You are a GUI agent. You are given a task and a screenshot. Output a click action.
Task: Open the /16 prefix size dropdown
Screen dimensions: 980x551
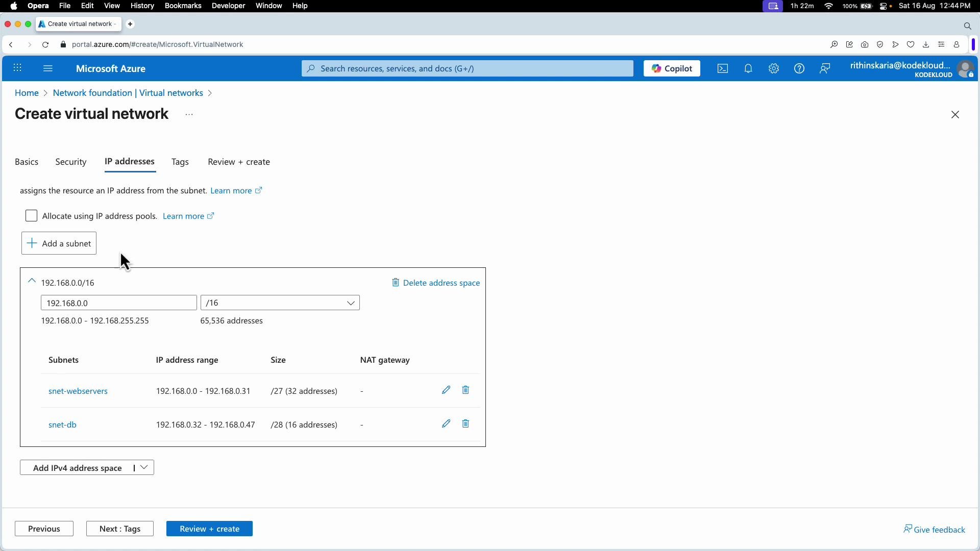click(x=280, y=303)
